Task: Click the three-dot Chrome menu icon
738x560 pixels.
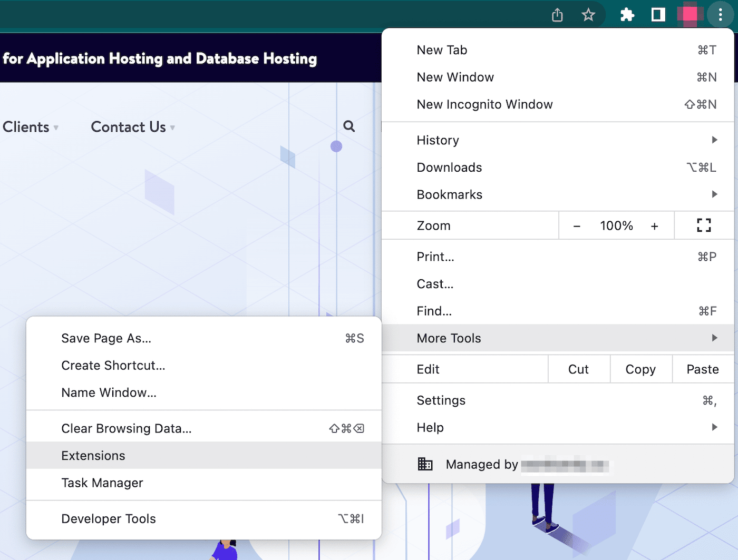Action: 721,15
